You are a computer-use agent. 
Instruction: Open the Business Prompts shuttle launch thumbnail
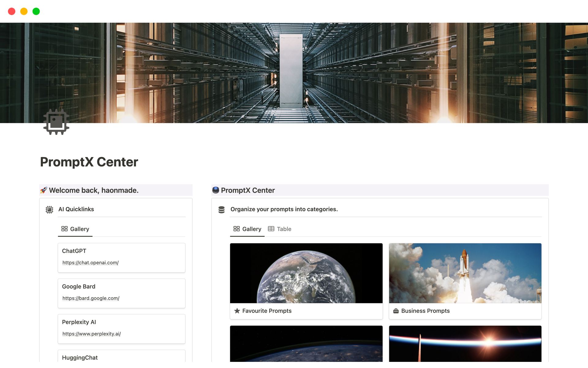(465, 273)
